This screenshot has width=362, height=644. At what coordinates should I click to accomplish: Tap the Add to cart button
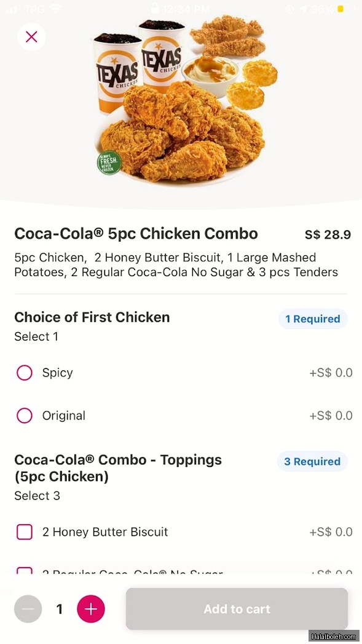[237, 609]
